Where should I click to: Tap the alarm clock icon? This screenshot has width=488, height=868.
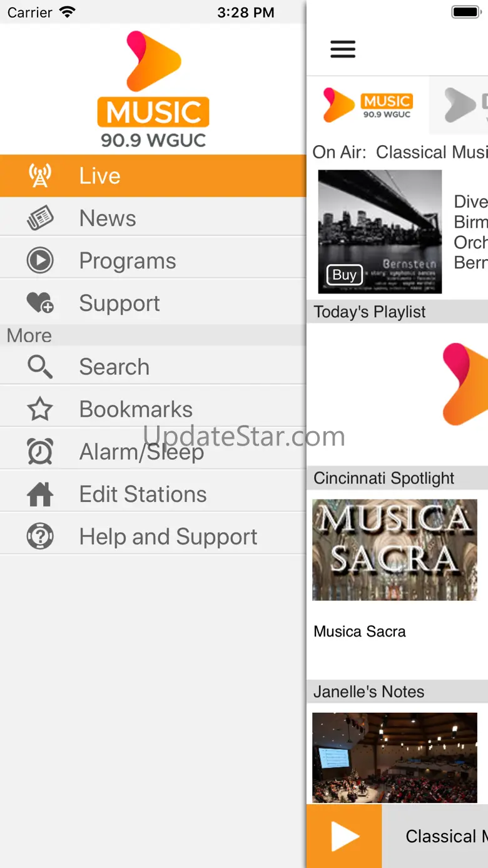pos(40,451)
